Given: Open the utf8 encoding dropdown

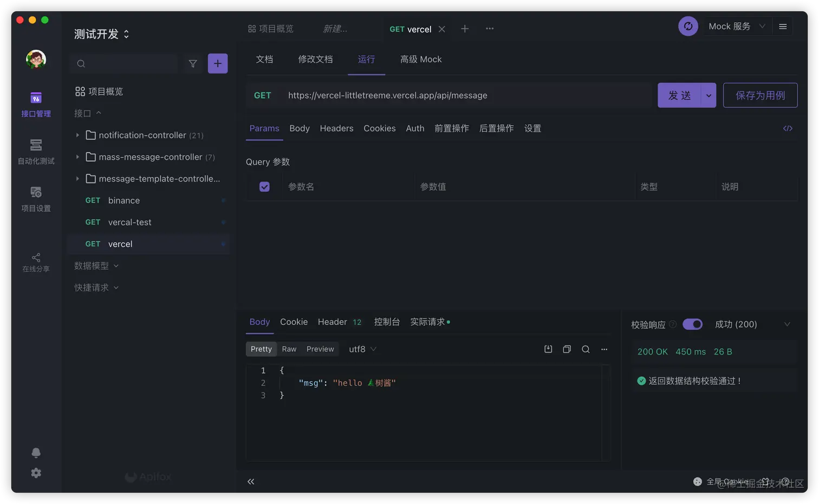Looking at the screenshot, I should (x=362, y=349).
